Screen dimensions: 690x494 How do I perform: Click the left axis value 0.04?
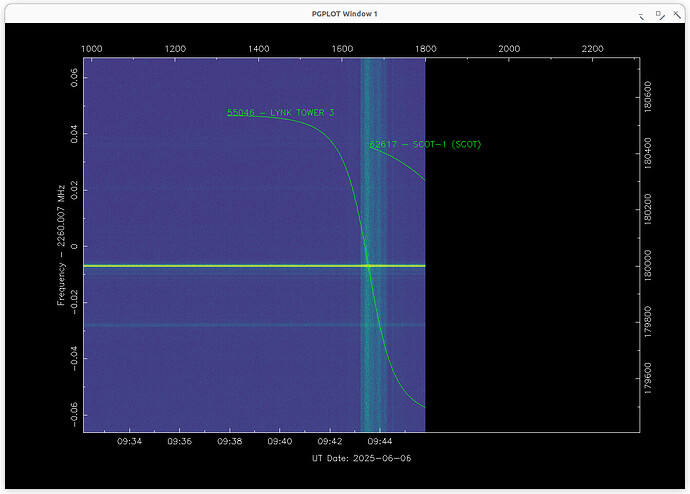(73, 134)
